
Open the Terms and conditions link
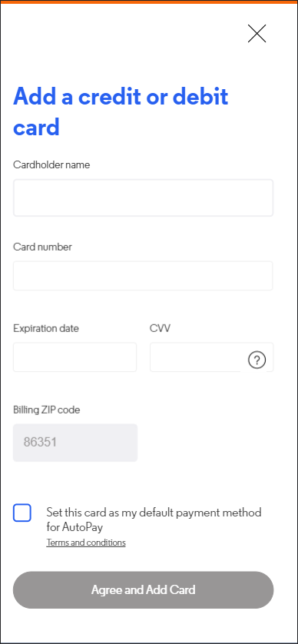pos(86,543)
